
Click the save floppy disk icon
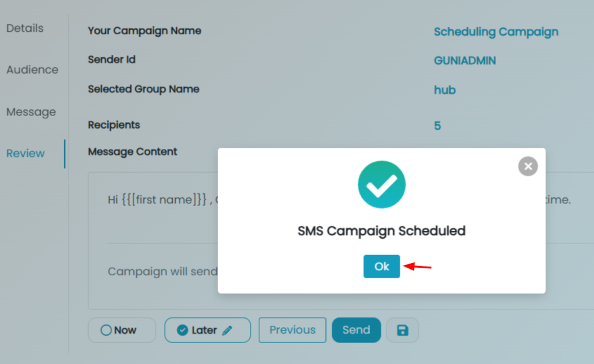[402, 330]
